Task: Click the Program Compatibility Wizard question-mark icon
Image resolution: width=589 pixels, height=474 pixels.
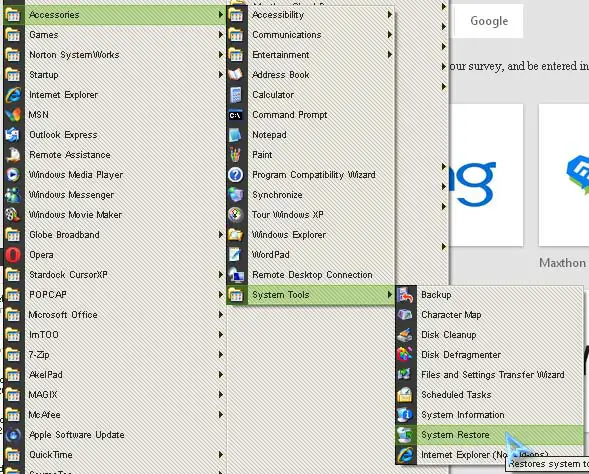Action: (236, 175)
